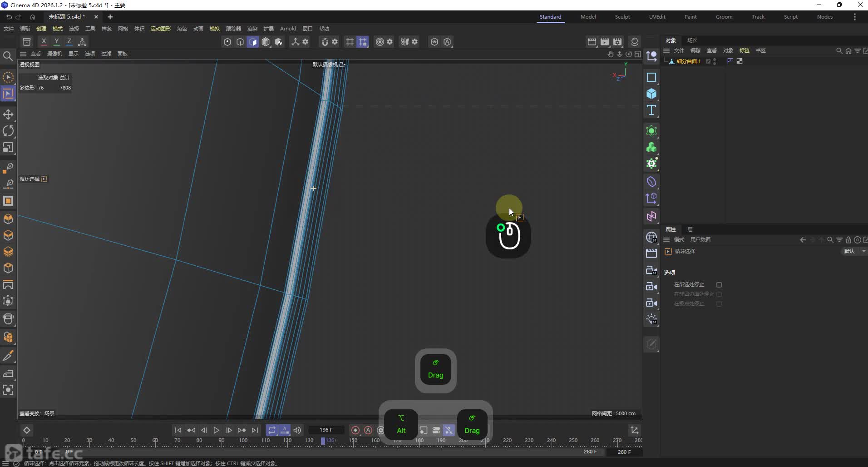The image size is (868, 467).
Task: Go back in Attributes panel history
Action: (803, 240)
